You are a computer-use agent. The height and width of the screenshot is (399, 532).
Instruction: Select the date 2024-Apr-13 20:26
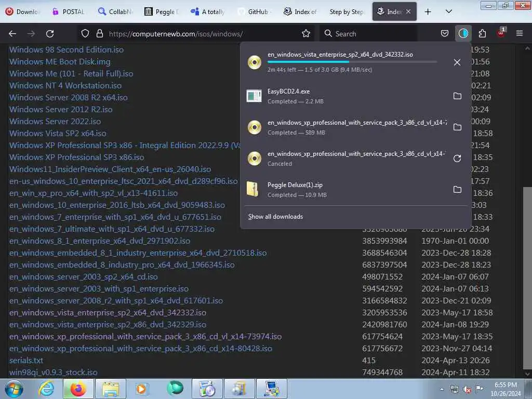click(455, 361)
